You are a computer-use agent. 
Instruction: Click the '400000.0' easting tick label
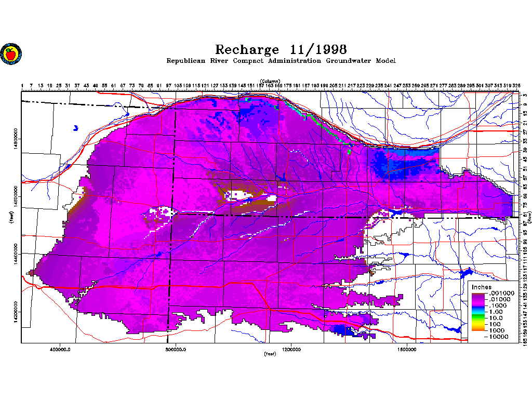pos(60,350)
